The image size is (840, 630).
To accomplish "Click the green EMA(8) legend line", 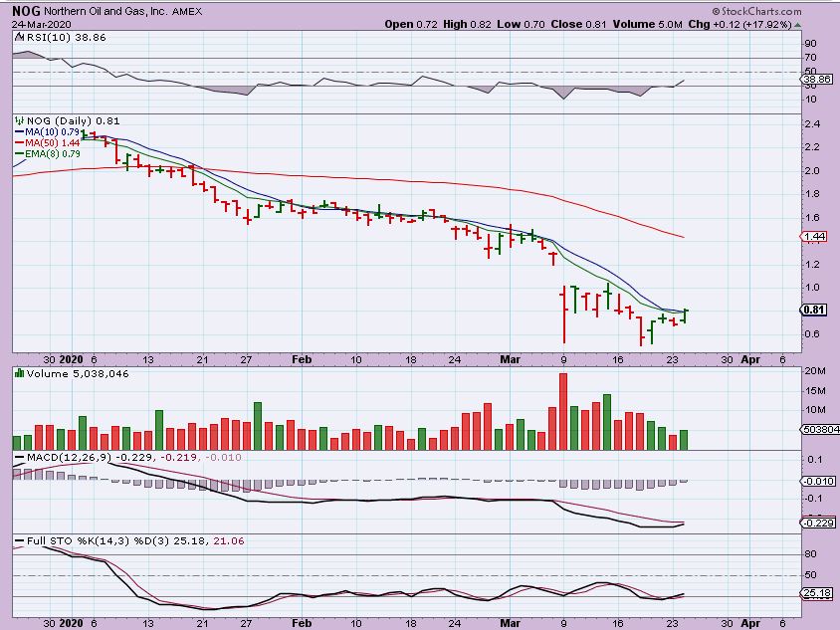I will 19,154.
